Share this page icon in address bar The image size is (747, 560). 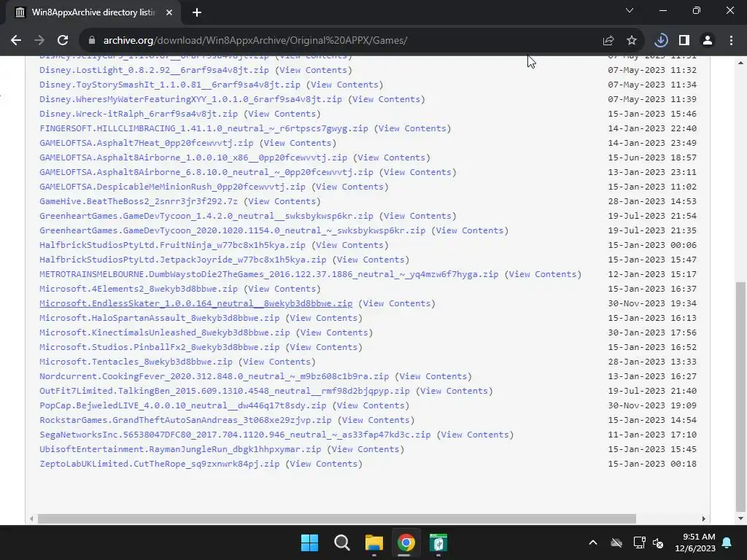click(x=608, y=41)
